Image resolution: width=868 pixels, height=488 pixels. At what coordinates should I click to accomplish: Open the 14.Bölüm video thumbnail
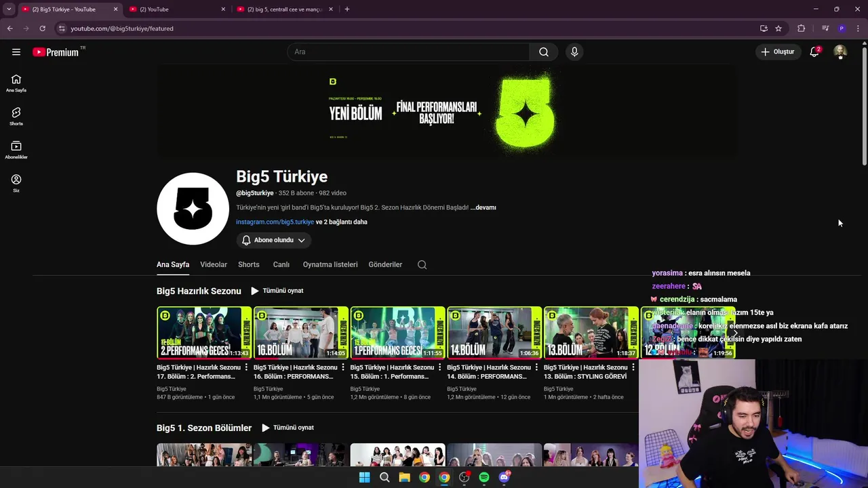point(494,332)
